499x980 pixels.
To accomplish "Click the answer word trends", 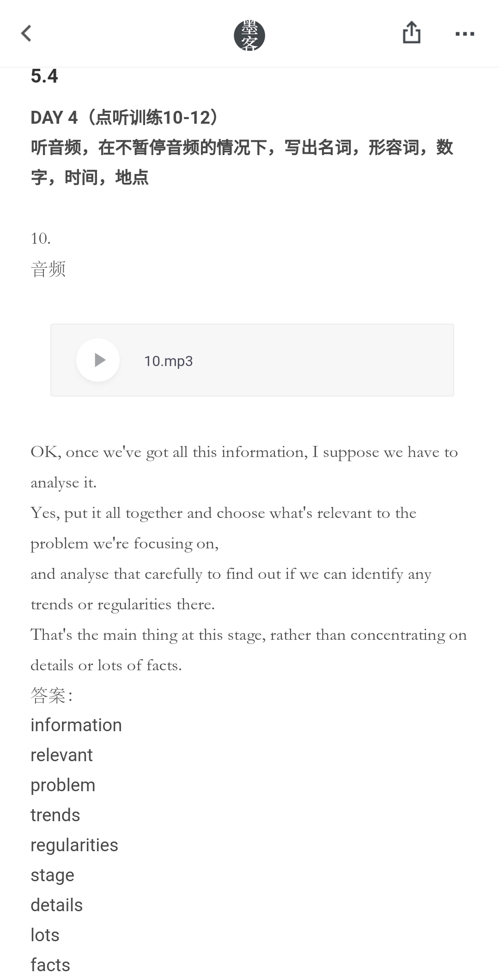I will coord(55,815).
